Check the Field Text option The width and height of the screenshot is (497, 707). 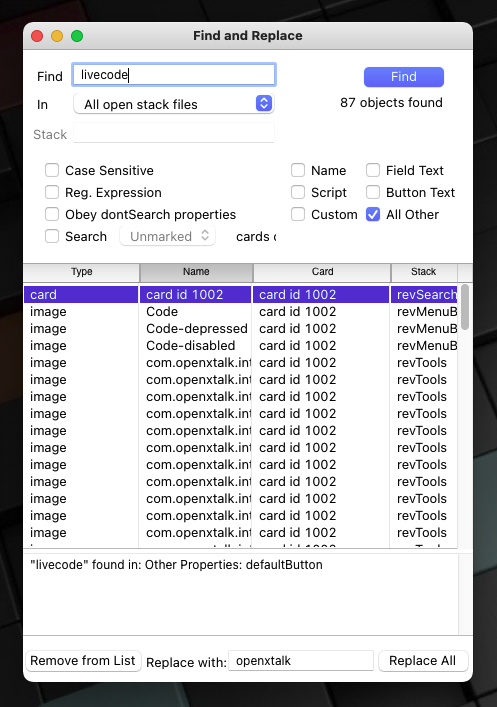coord(373,170)
